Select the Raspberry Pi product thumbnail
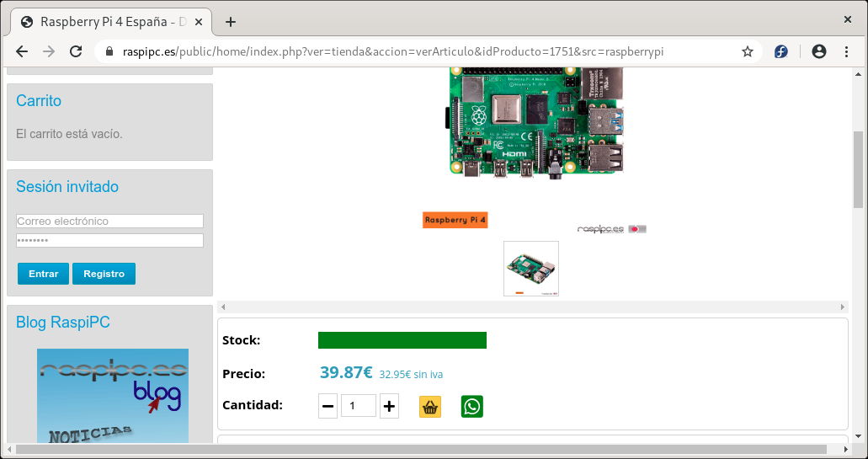The image size is (868, 459). point(531,269)
